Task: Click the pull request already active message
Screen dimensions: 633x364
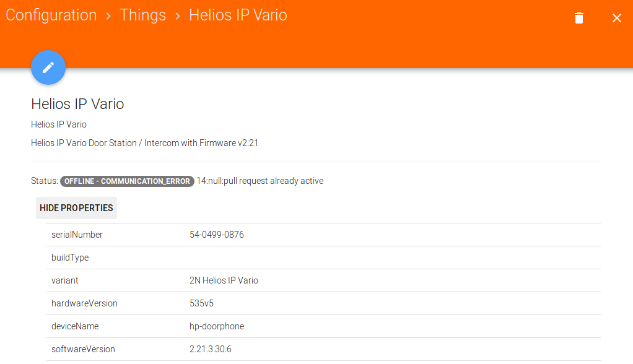Action: coord(260,181)
